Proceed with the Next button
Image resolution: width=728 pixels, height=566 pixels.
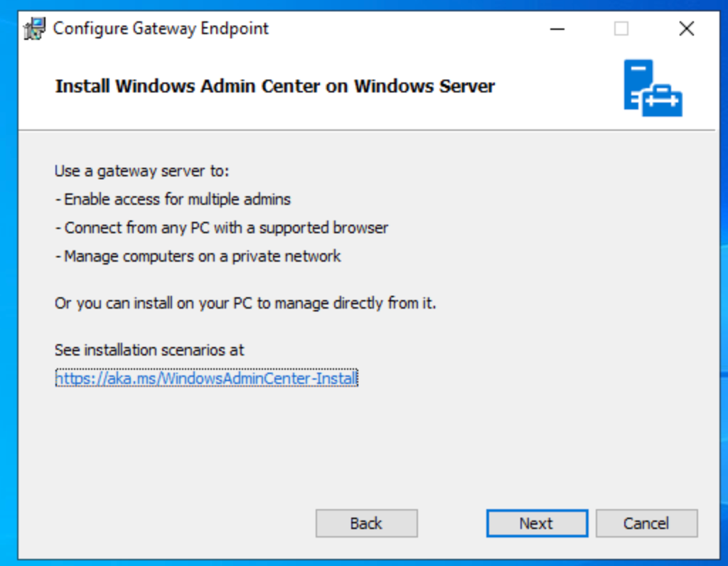tap(537, 523)
